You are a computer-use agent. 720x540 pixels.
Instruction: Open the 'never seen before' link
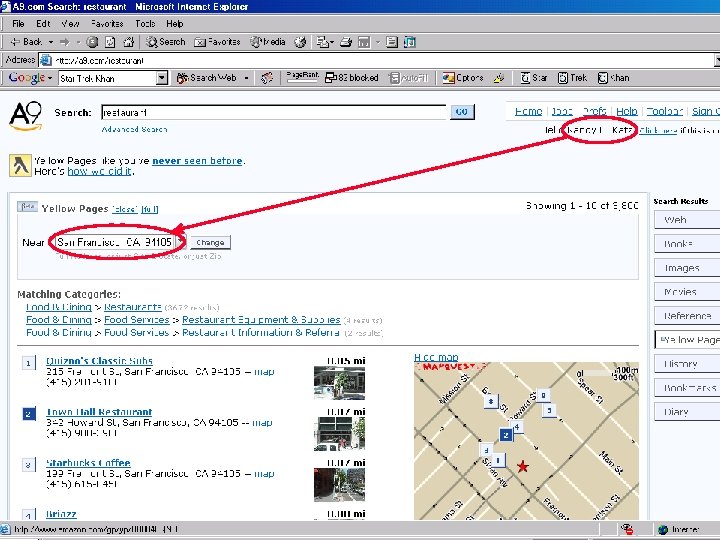[x=197, y=161]
